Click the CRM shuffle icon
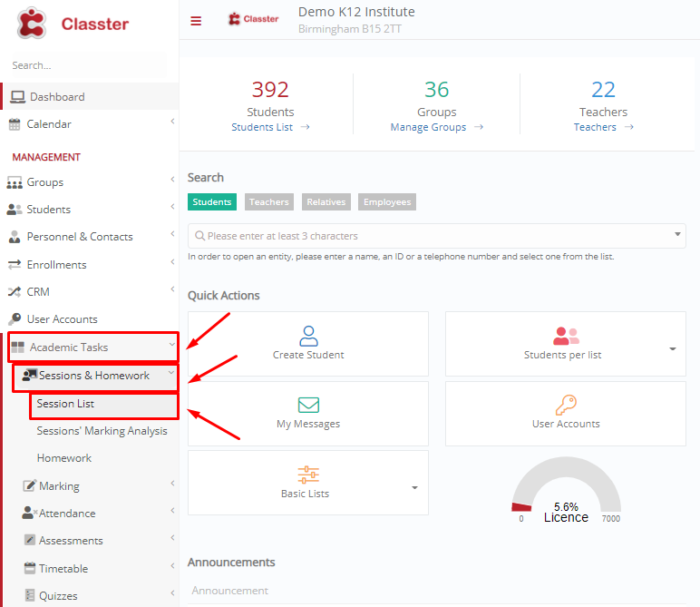The image size is (700, 607). click(x=15, y=291)
